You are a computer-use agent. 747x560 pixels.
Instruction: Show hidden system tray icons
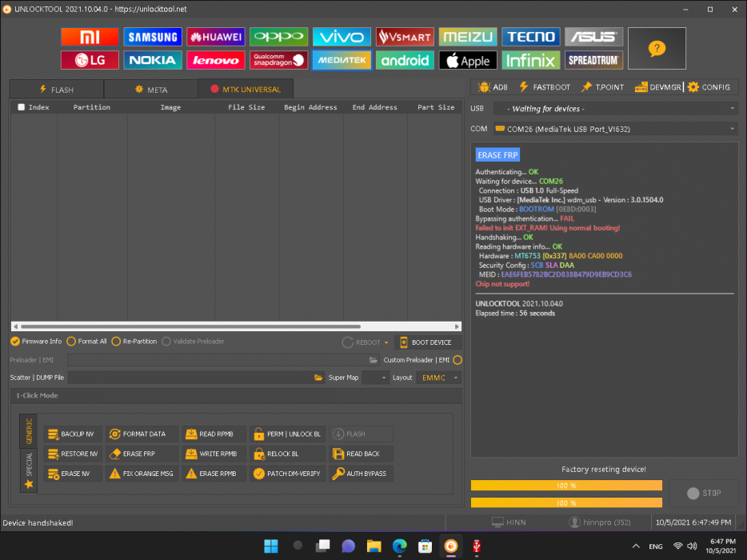[636, 546]
